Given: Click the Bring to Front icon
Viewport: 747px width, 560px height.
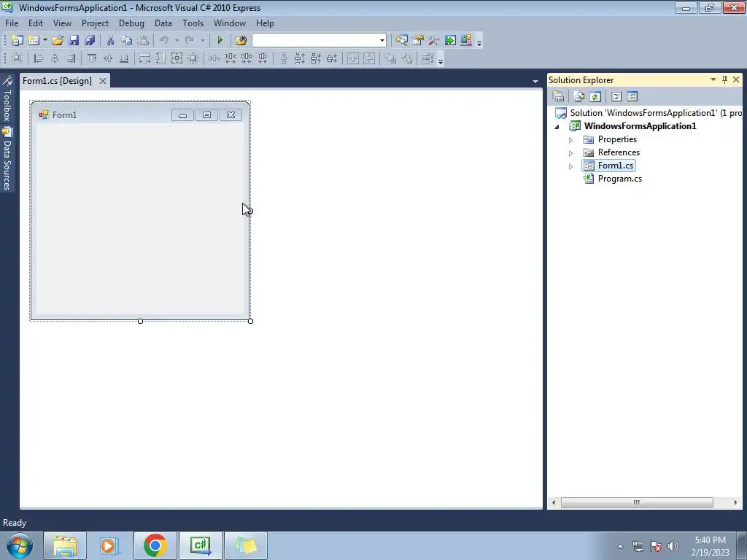Looking at the screenshot, I should click(x=391, y=58).
